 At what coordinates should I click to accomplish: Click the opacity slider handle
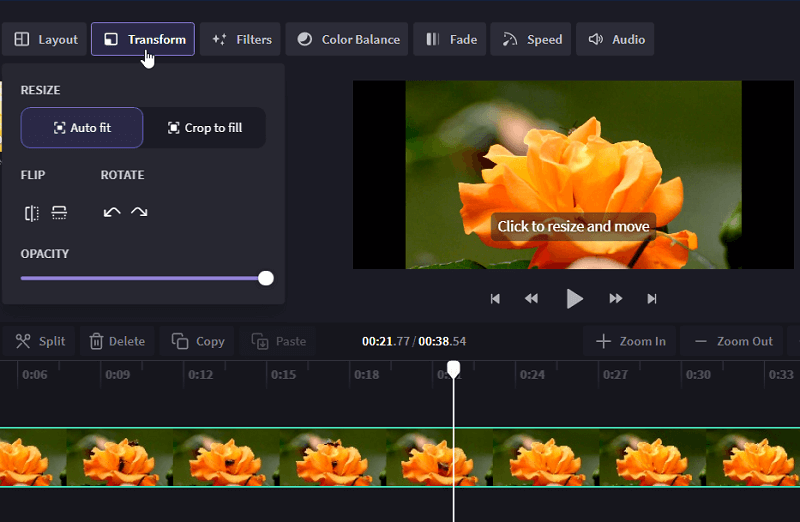[266, 278]
